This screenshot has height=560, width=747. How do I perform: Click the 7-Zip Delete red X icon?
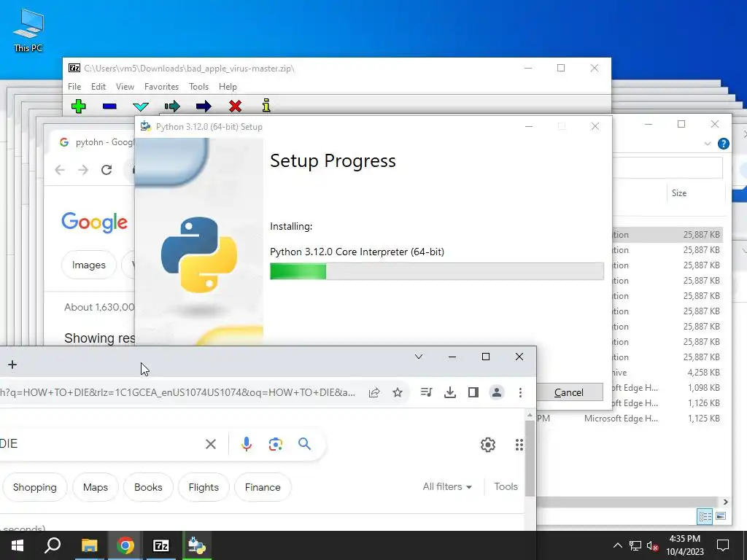click(235, 106)
